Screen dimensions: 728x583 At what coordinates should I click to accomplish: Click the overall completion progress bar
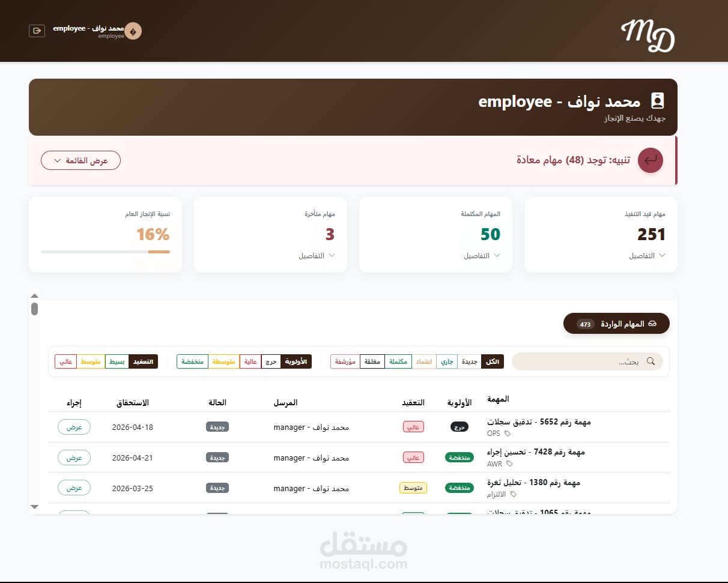pos(105,252)
